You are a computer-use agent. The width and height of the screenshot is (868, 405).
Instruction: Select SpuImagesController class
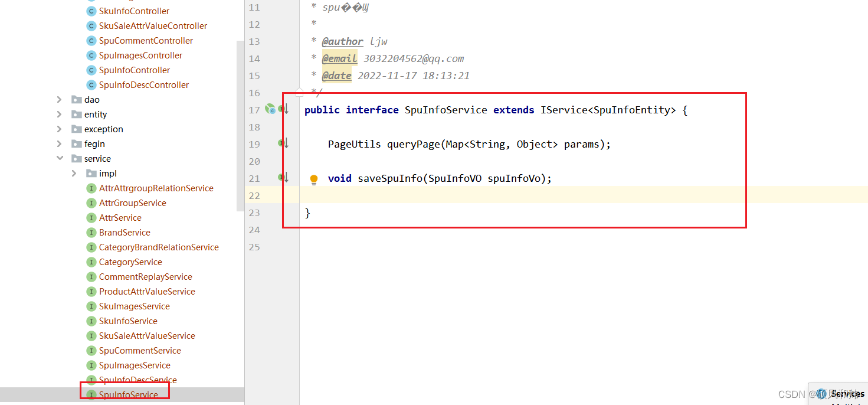click(140, 55)
